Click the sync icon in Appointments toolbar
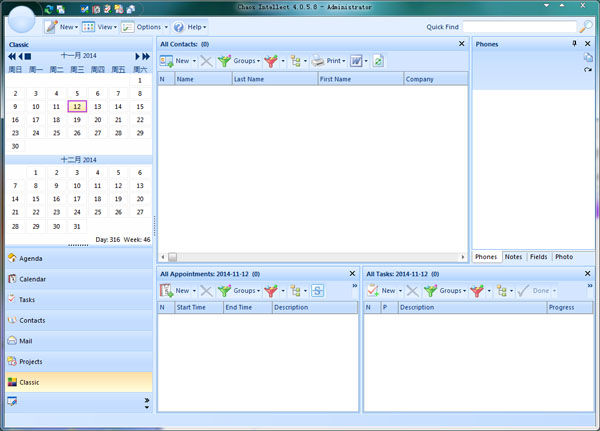600x431 pixels. click(x=317, y=290)
